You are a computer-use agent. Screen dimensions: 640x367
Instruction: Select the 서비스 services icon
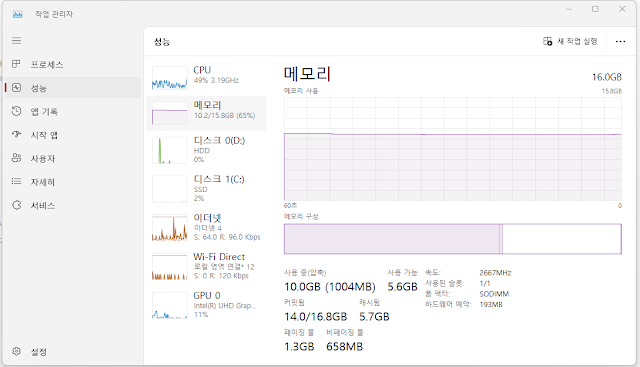pos(16,205)
